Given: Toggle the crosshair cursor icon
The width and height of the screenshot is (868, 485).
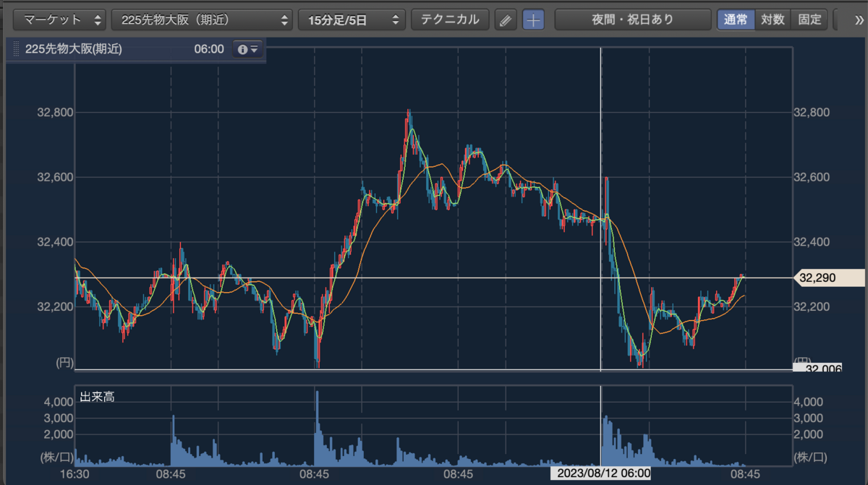Looking at the screenshot, I should [x=533, y=20].
